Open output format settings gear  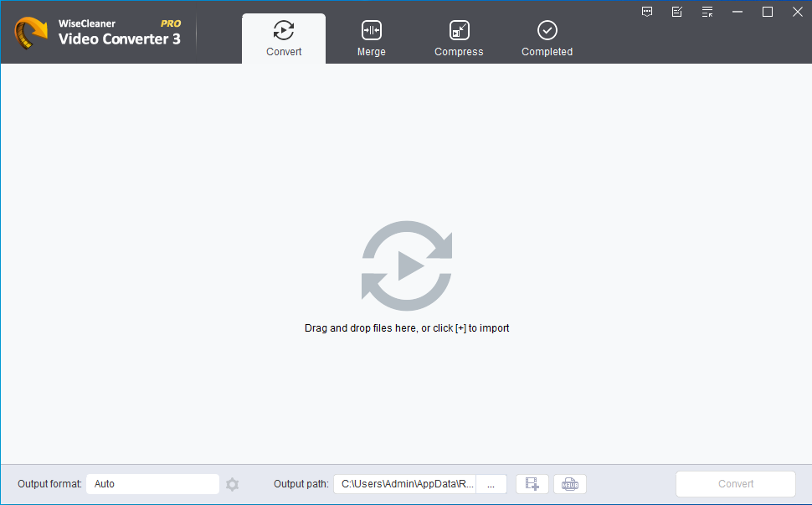coord(233,484)
